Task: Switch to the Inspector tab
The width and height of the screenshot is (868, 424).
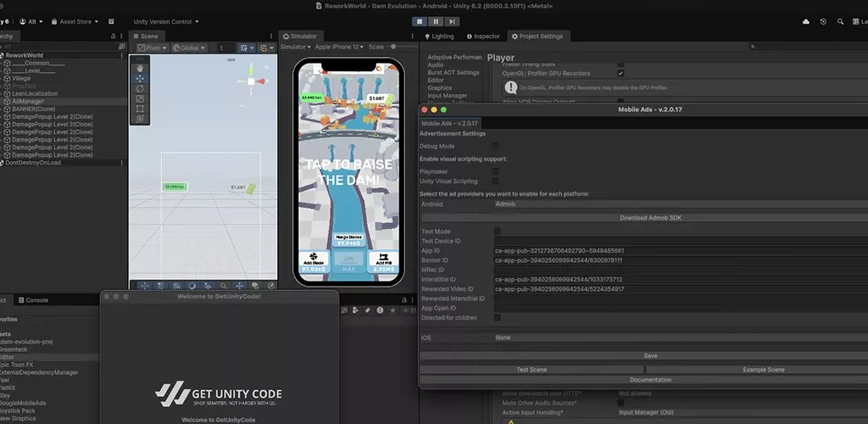Action: pyautogui.click(x=483, y=36)
